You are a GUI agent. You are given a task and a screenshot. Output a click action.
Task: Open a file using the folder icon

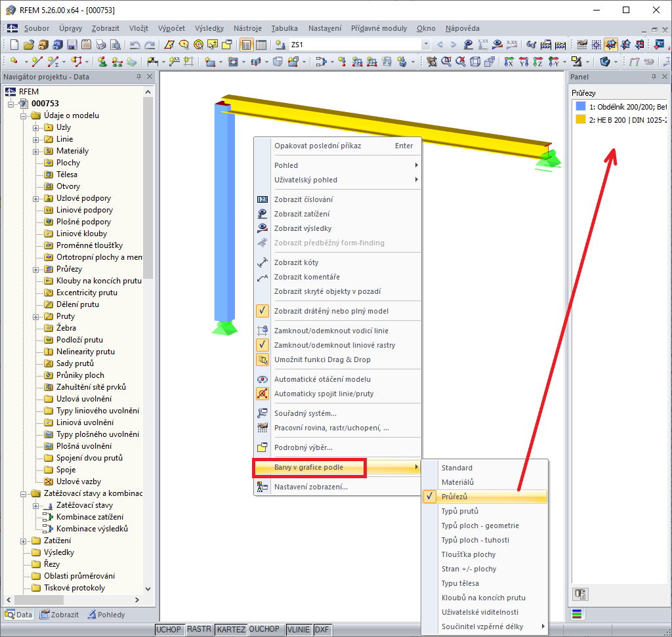29,45
